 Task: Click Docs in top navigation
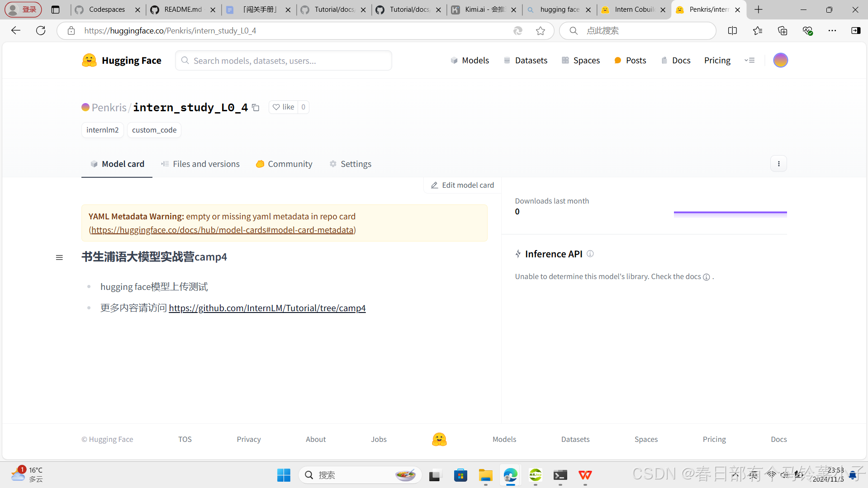pos(676,61)
